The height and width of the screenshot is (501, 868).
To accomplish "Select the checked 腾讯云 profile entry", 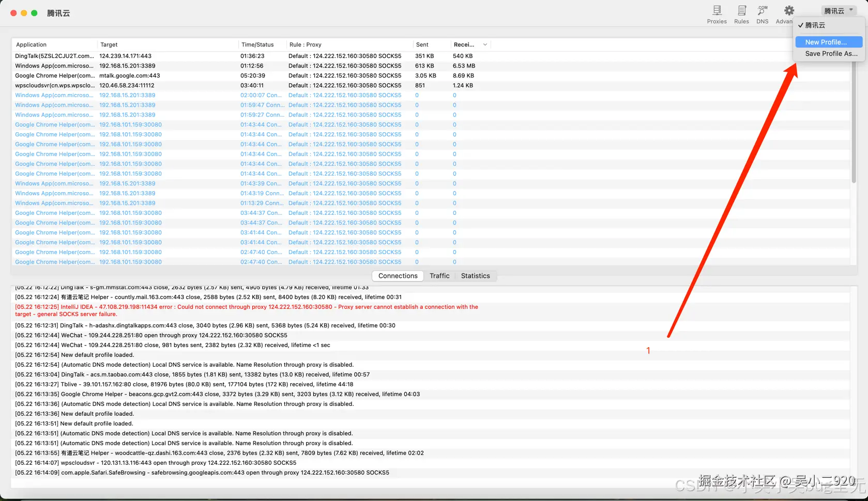I will coord(829,25).
